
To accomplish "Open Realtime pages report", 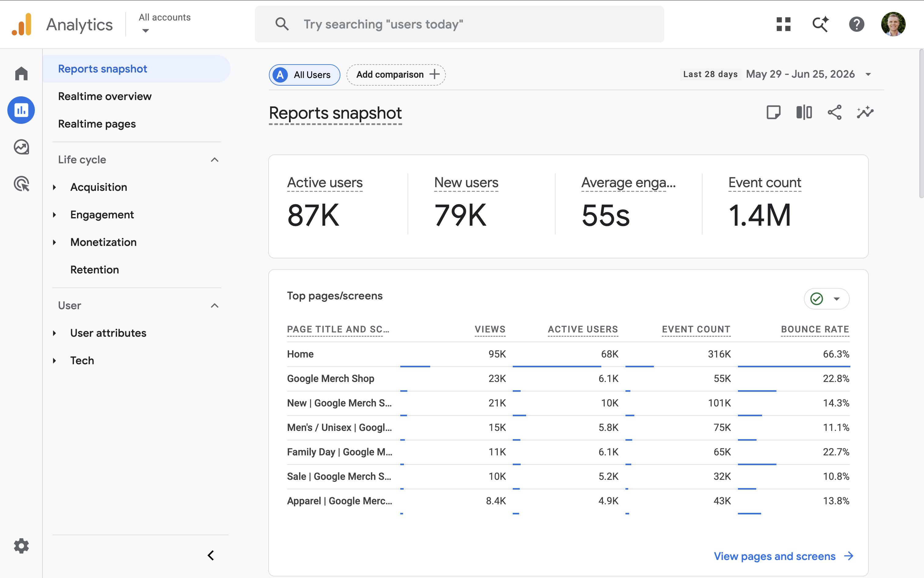I will tap(97, 124).
